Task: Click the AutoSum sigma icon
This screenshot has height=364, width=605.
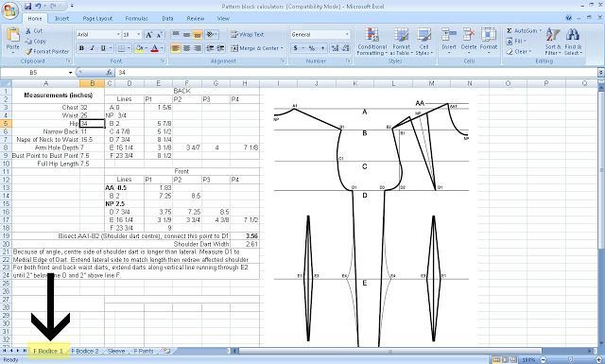Action: [x=510, y=30]
